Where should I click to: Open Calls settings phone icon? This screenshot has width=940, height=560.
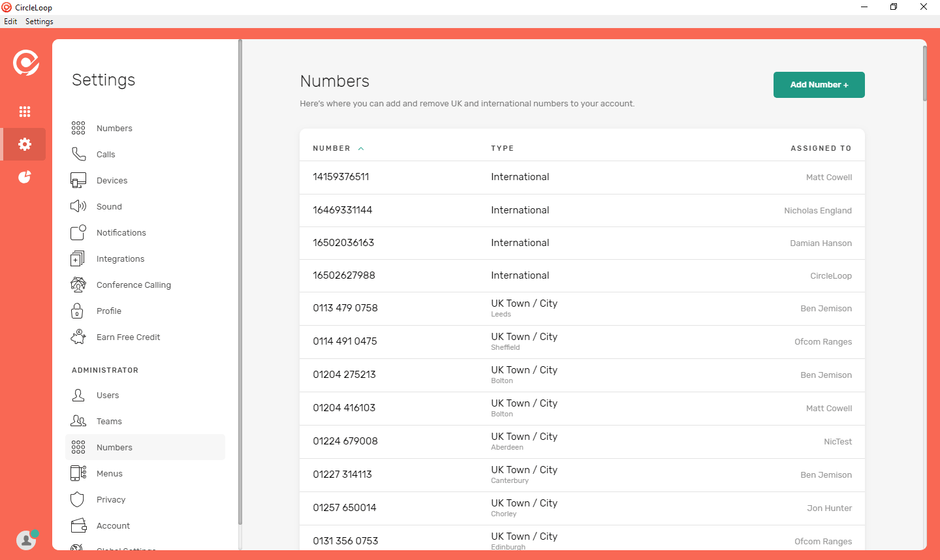pyautogui.click(x=78, y=154)
